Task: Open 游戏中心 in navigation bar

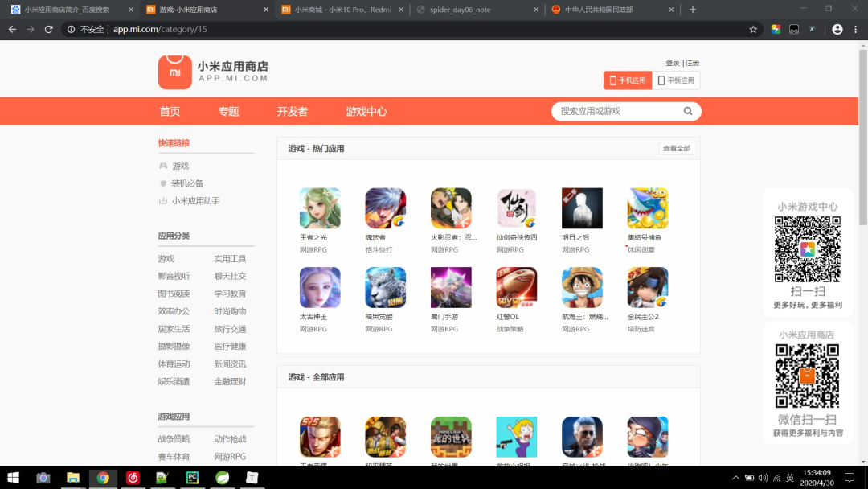Action: click(366, 111)
